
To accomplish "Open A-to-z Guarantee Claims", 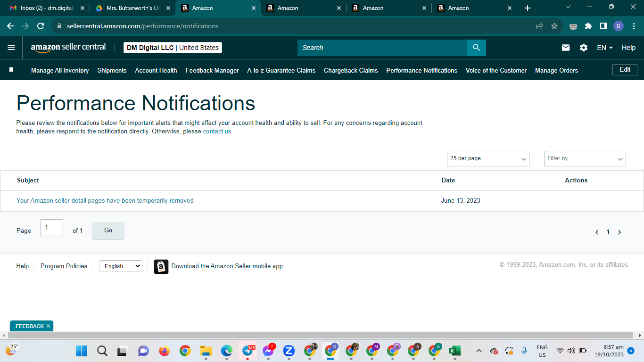I will pos(281,70).
